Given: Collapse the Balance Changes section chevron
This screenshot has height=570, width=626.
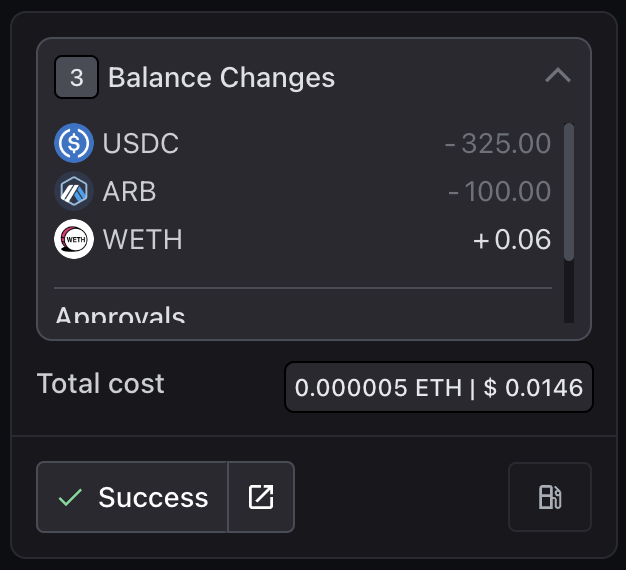Looking at the screenshot, I should coord(557,76).
